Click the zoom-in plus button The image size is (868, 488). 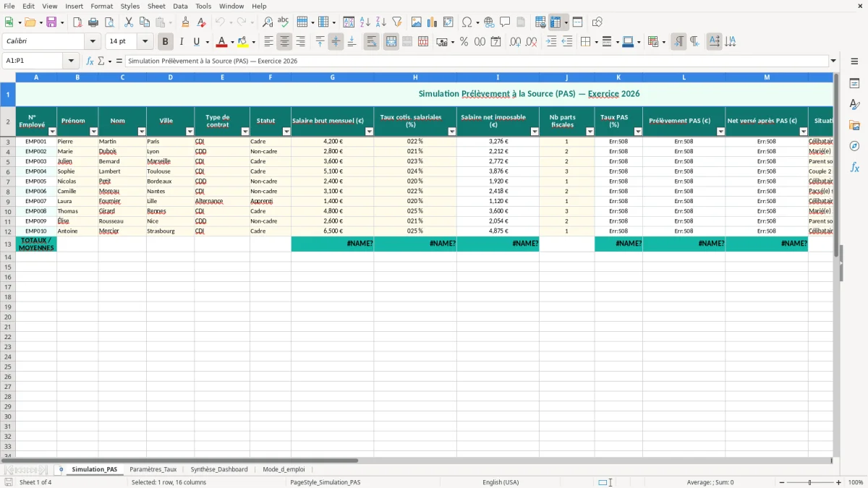tap(839, 482)
